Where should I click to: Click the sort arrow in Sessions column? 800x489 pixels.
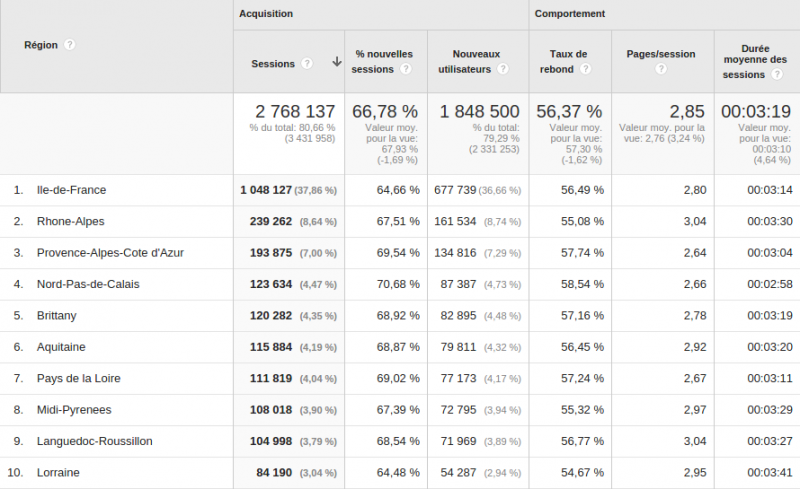[336, 62]
